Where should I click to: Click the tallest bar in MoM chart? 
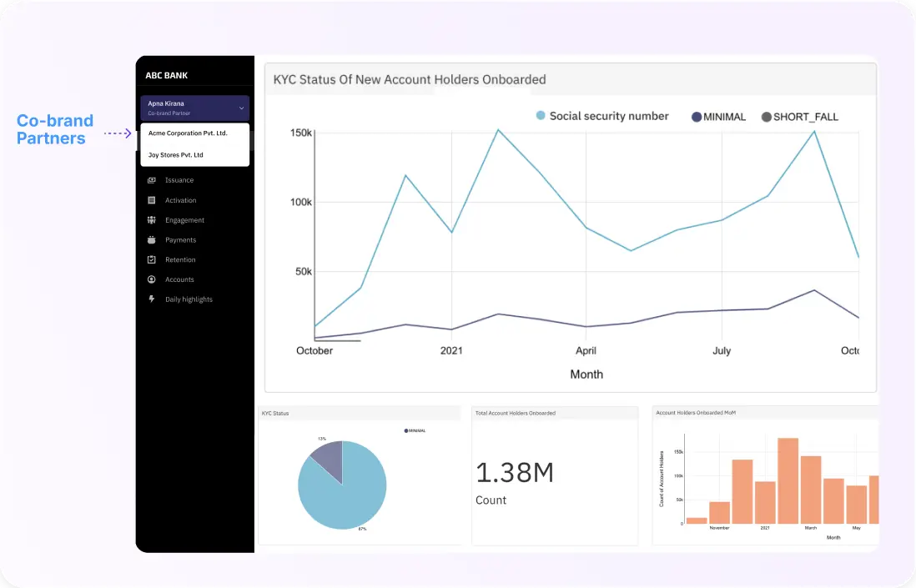(x=788, y=480)
